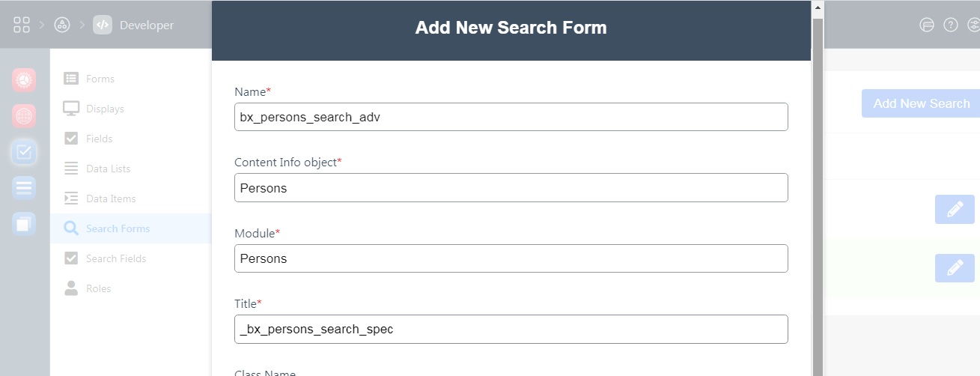Click the pink gear icon in left rail

click(x=24, y=80)
